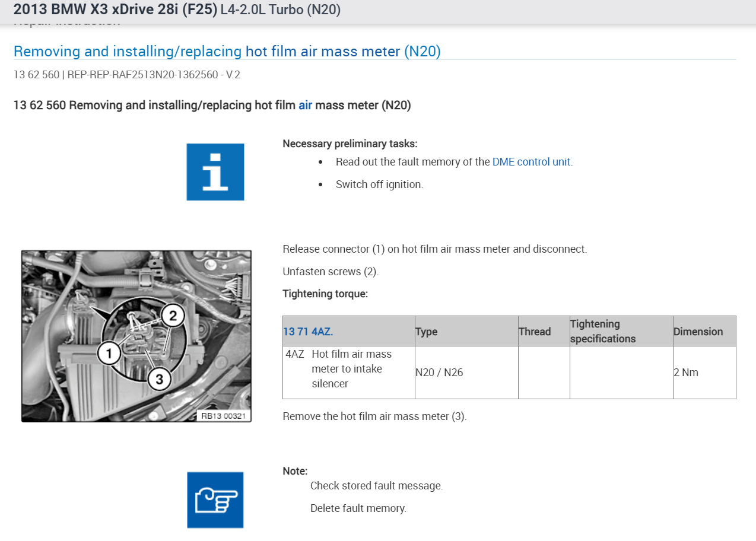Click 'Necessary preliminary tasks:' heading
This screenshot has width=756, height=541.
(x=350, y=144)
